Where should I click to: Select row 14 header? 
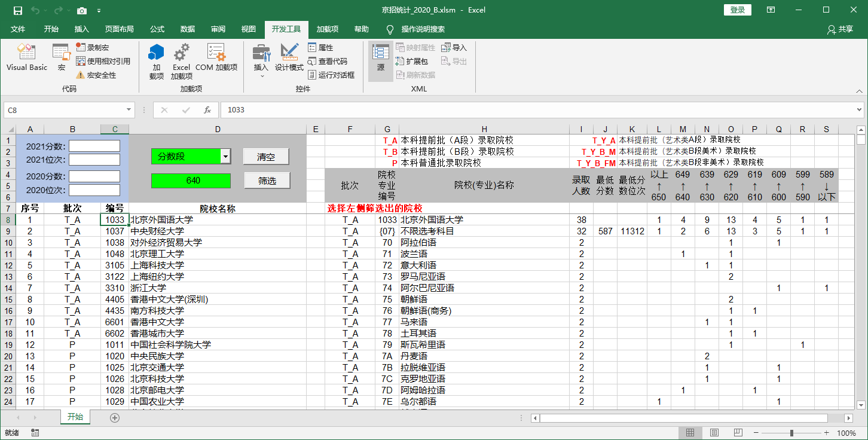click(8, 288)
